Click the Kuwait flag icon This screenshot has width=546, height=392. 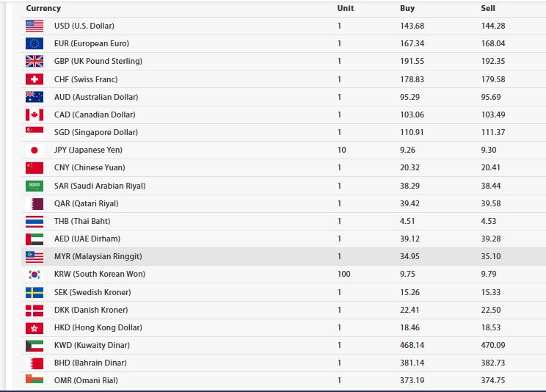click(x=34, y=345)
